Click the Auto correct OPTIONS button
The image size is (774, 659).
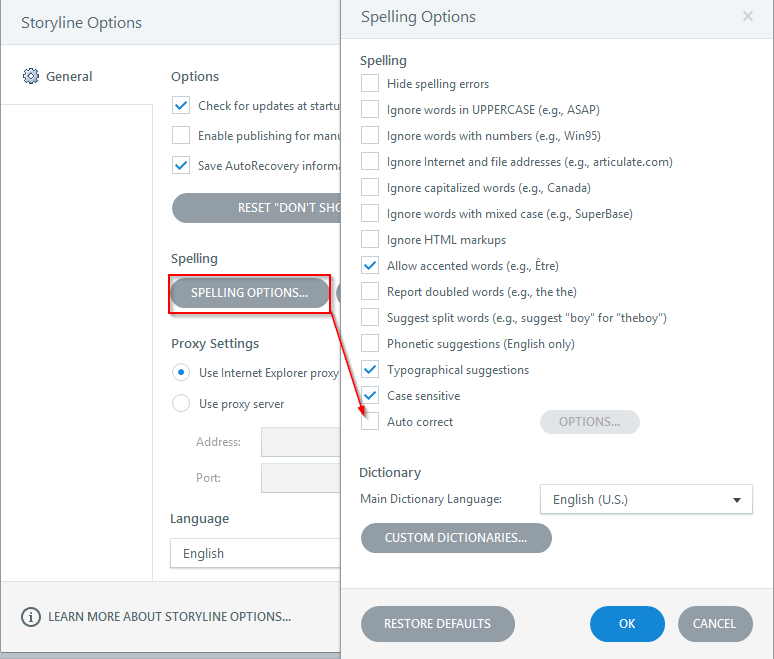tap(589, 422)
